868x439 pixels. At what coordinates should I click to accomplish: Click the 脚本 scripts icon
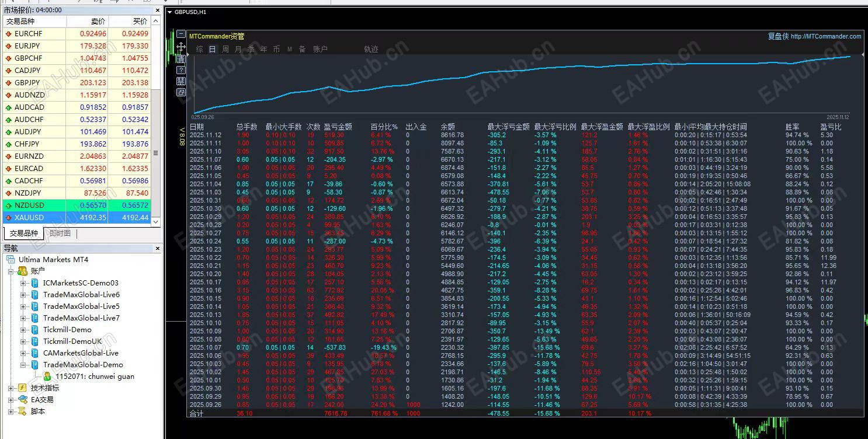[x=22, y=412]
